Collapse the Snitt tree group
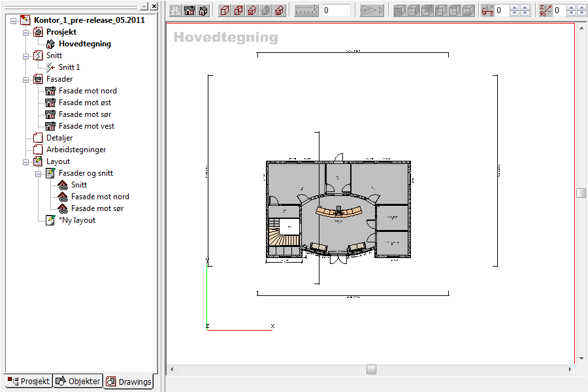 [x=26, y=56]
